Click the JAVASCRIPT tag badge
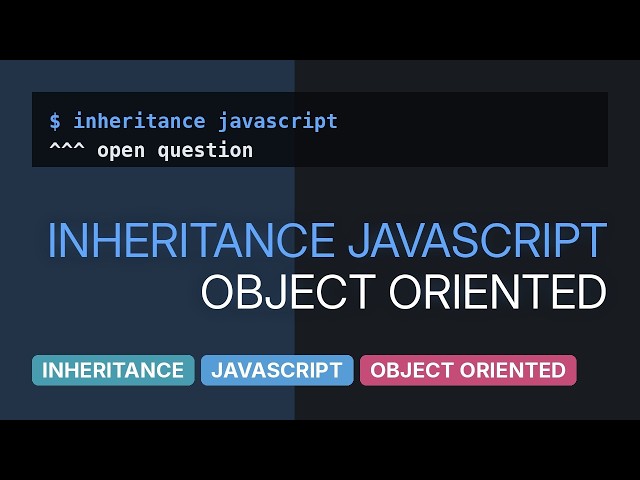 point(277,370)
